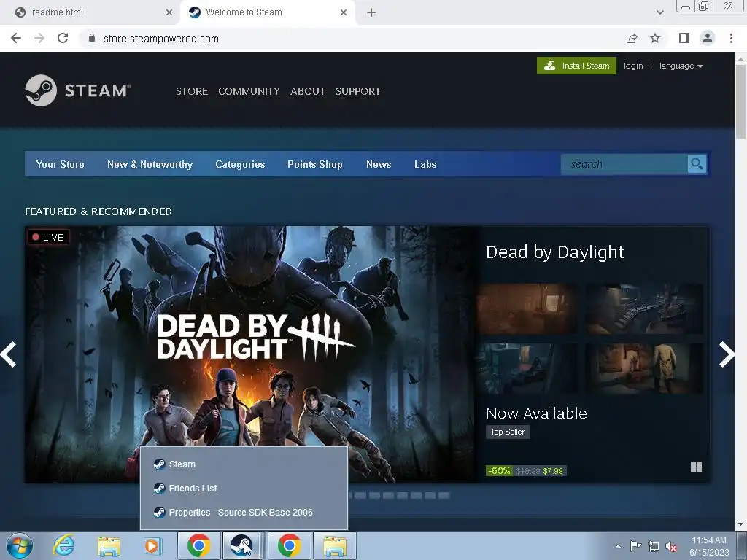Open the Windows Start button
747x560 pixels.
(20, 545)
